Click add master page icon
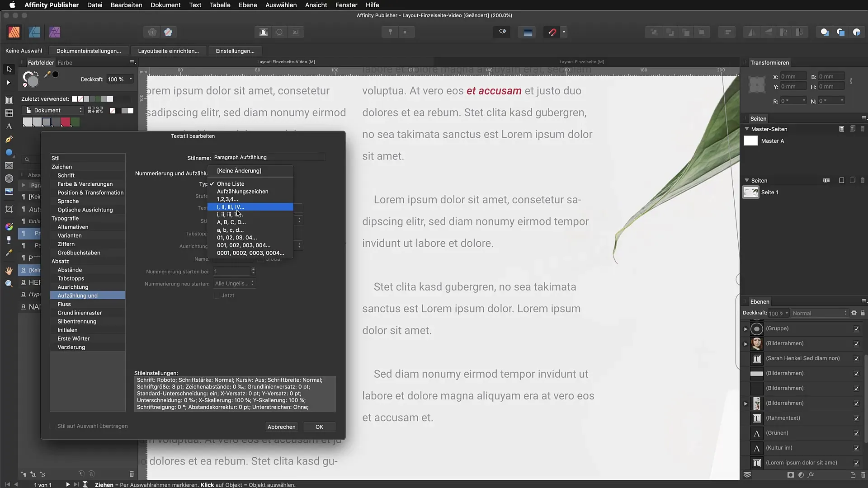 coord(841,129)
